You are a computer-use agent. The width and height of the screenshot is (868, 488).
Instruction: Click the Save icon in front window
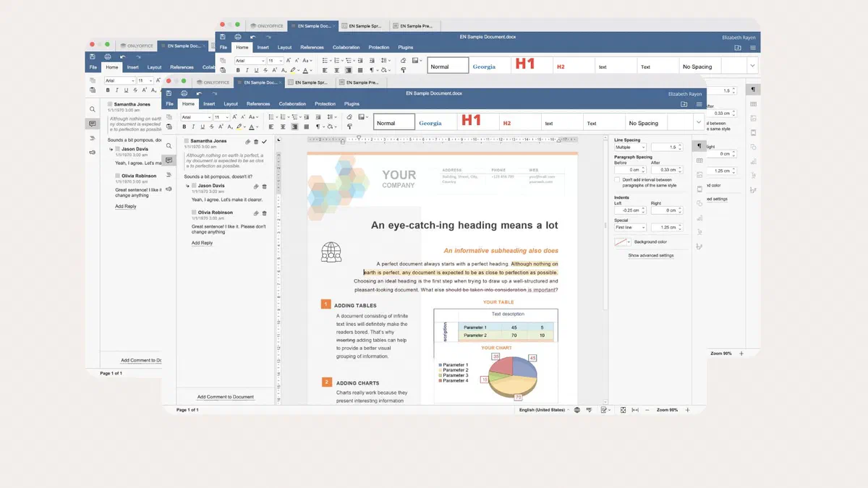169,93
